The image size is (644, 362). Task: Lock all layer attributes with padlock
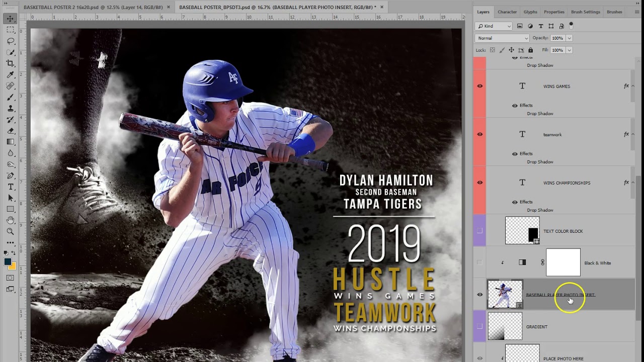click(x=530, y=50)
